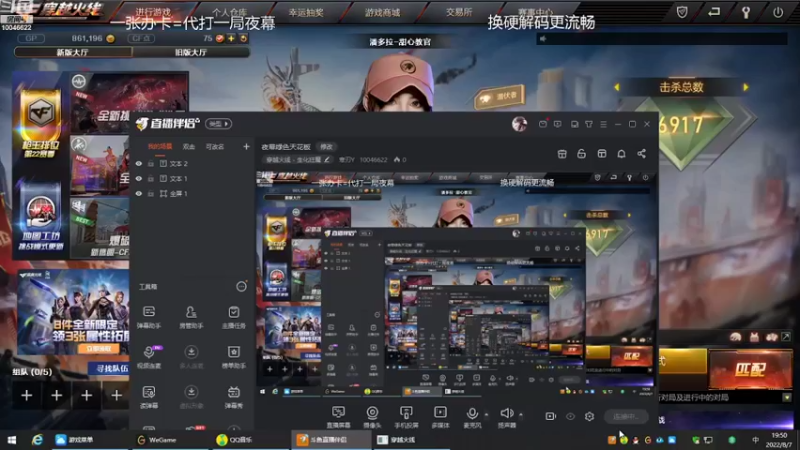This screenshot has height=450, width=800.
Task: Open streaming settings gear icon
Action: click(x=589, y=416)
